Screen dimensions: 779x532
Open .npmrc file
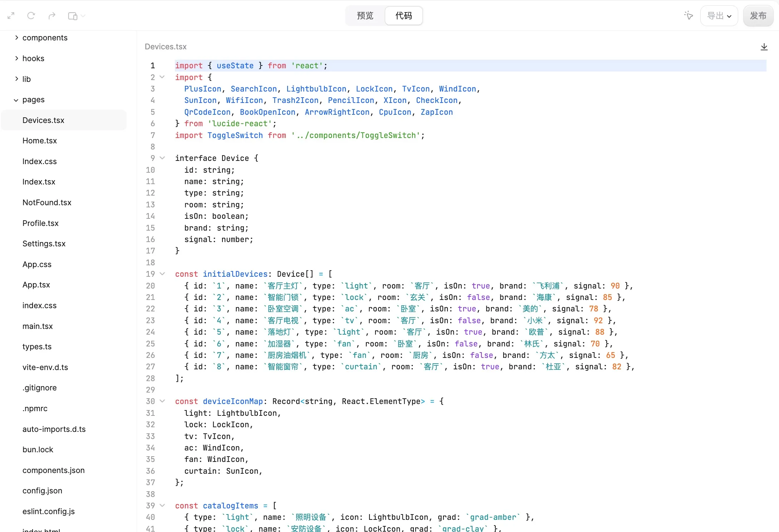pos(35,409)
